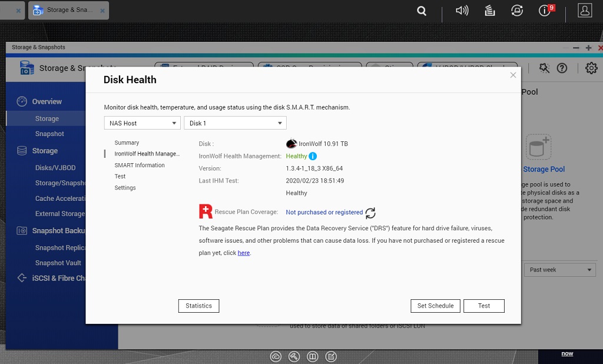This screenshot has width=603, height=364.
Task: Click the green Healthy status text
Action: click(297, 156)
